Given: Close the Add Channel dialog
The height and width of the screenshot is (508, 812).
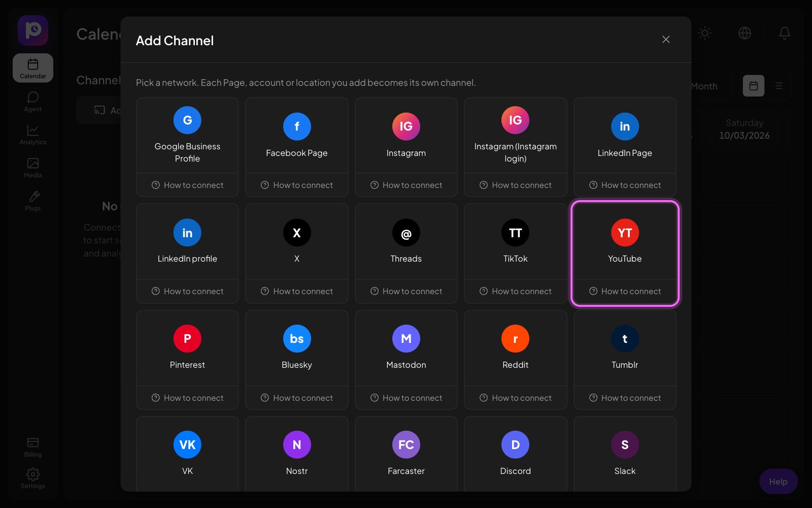Looking at the screenshot, I should point(666,40).
